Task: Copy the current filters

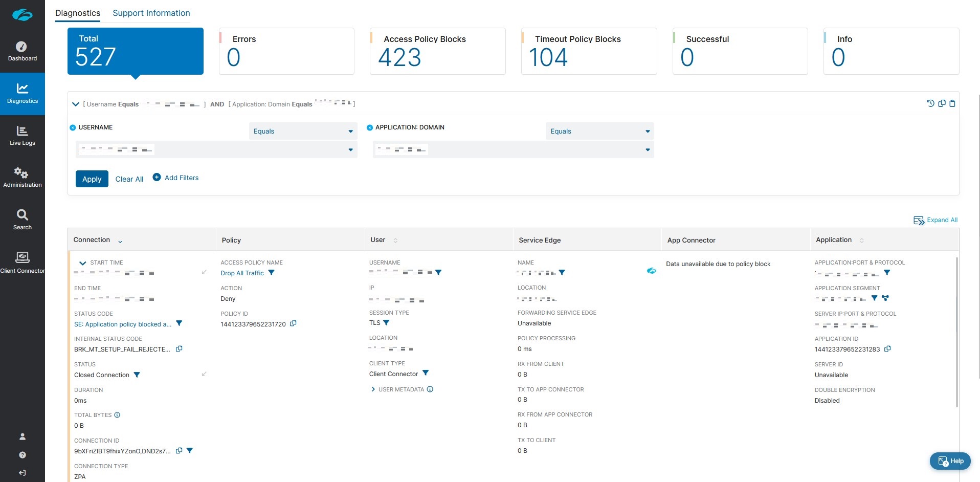Action: click(x=942, y=103)
